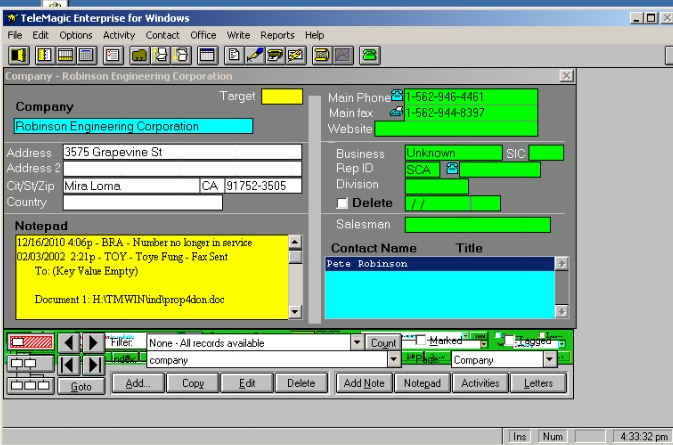Click the Copy button
The width and height of the screenshot is (673, 445).
[x=193, y=383]
